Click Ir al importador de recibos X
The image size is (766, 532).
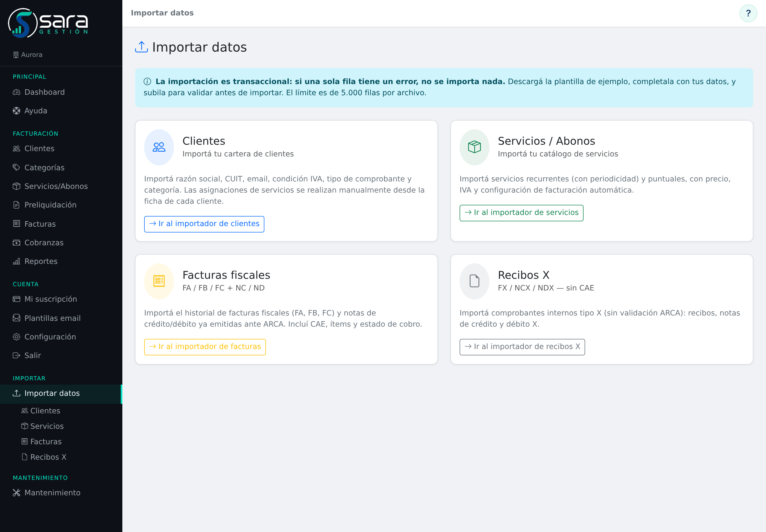click(522, 347)
